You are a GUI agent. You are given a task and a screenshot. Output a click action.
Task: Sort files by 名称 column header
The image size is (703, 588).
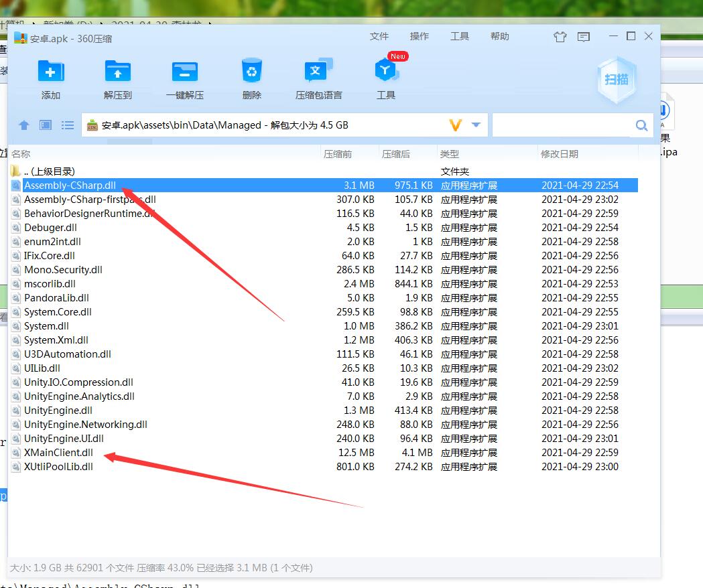pos(21,154)
